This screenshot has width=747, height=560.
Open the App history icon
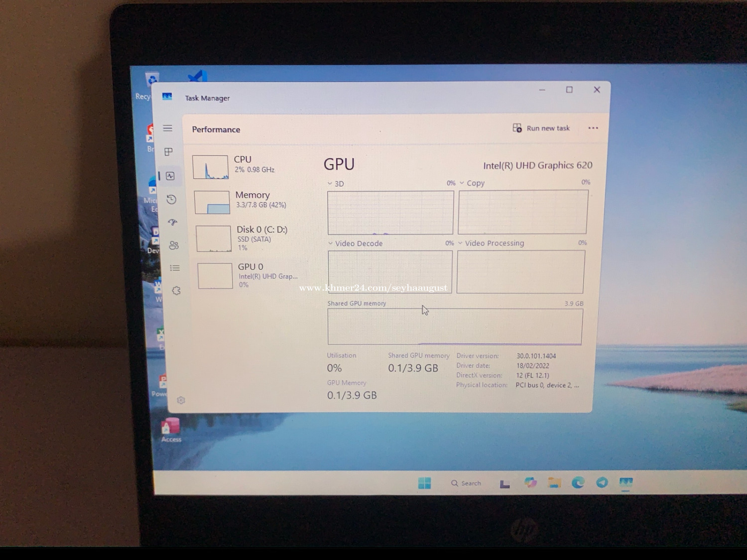coord(171,200)
